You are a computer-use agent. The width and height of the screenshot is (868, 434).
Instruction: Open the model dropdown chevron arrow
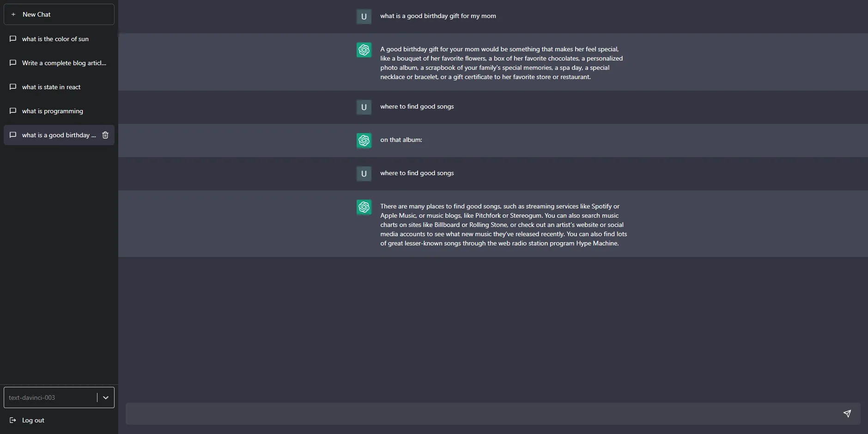tap(106, 397)
